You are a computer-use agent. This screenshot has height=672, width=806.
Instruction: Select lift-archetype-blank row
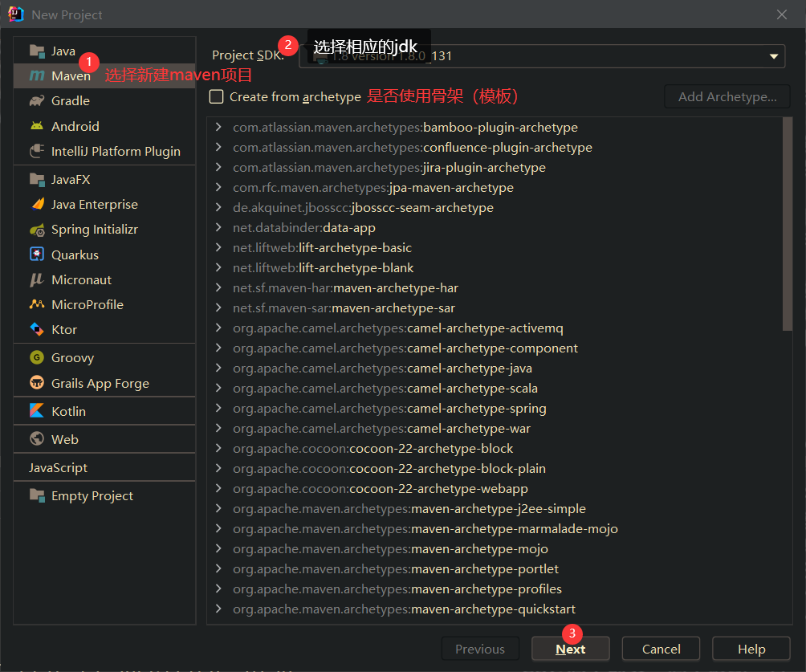[495, 267]
